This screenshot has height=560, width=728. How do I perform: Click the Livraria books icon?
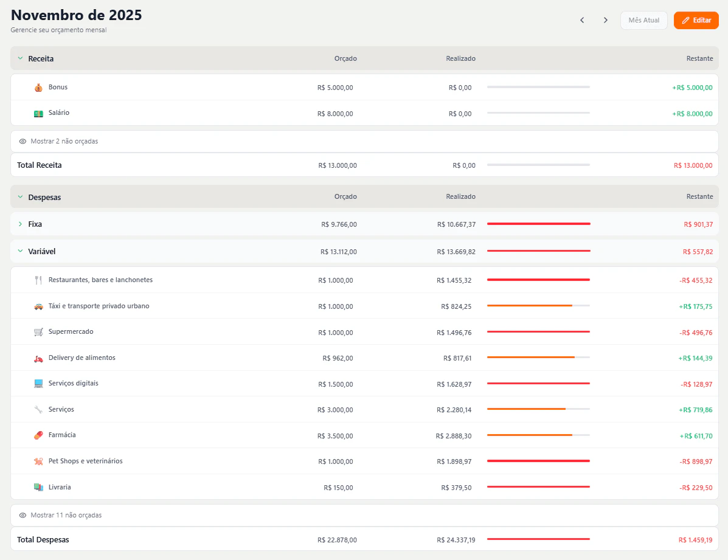(37, 487)
